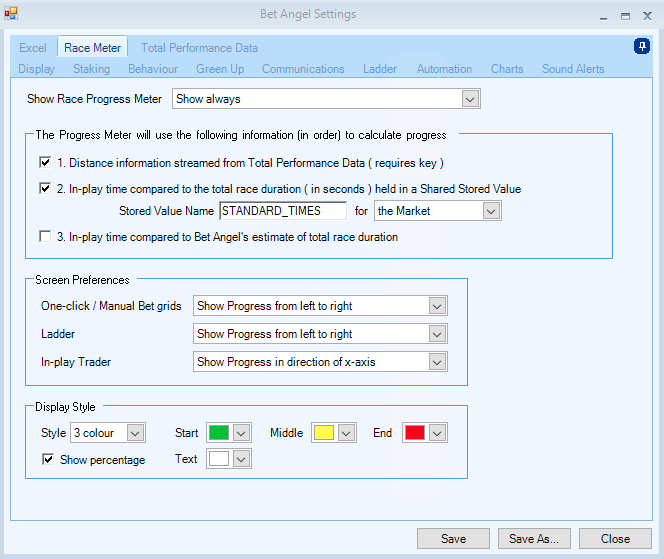
Task: Go to the Display tab
Action: click(x=36, y=69)
